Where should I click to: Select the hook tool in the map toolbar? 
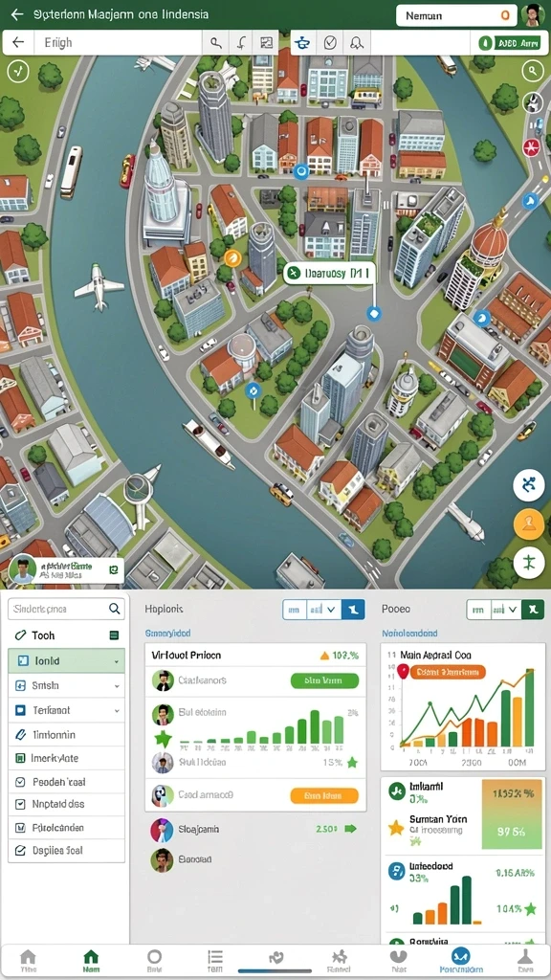coord(242,42)
